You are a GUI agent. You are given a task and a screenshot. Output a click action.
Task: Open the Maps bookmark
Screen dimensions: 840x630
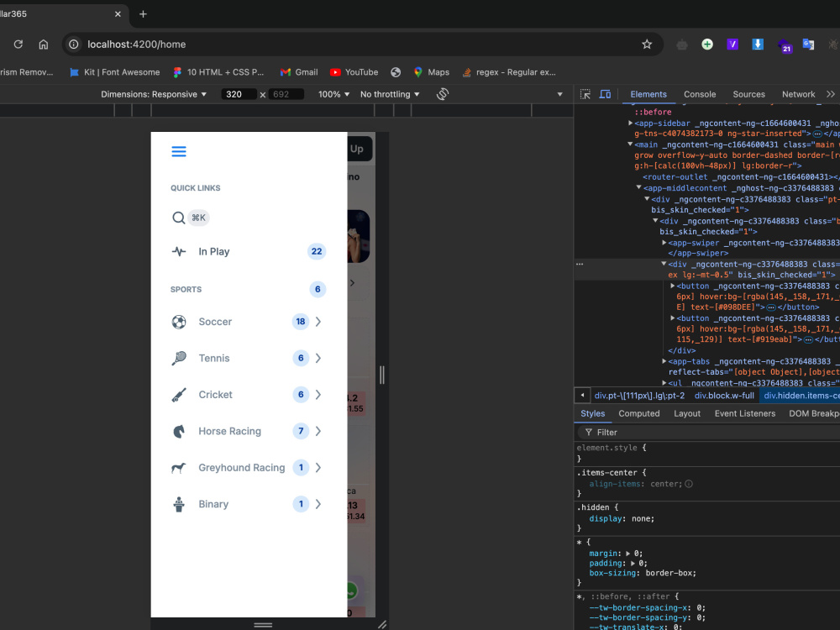point(432,72)
